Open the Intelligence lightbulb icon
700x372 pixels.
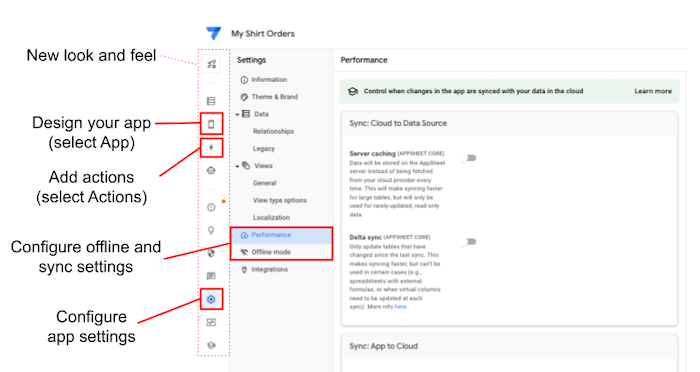click(211, 230)
